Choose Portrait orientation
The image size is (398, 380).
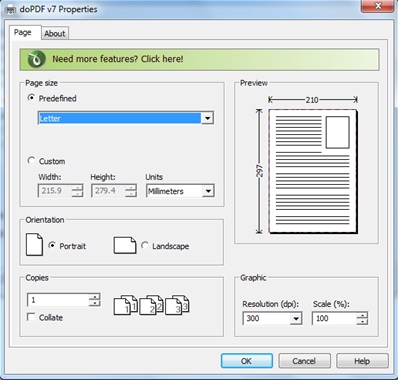(x=52, y=245)
